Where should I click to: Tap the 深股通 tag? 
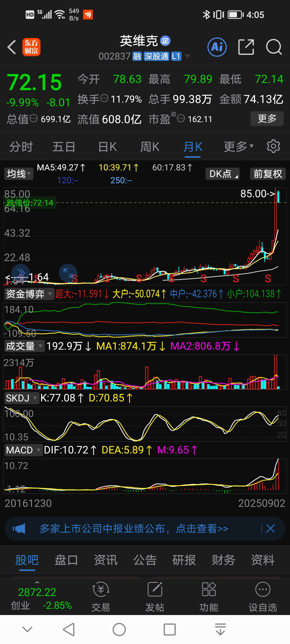coord(156,56)
